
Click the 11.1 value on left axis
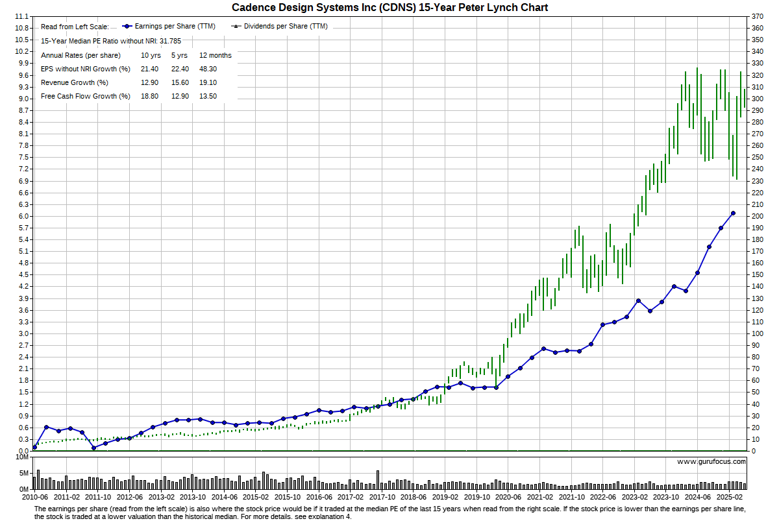(22, 16)
